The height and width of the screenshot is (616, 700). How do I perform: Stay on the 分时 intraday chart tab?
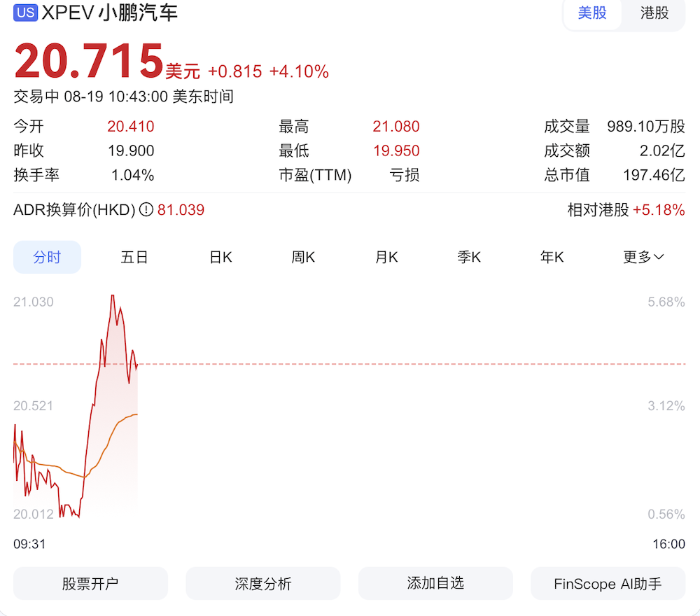click(47, 257)
